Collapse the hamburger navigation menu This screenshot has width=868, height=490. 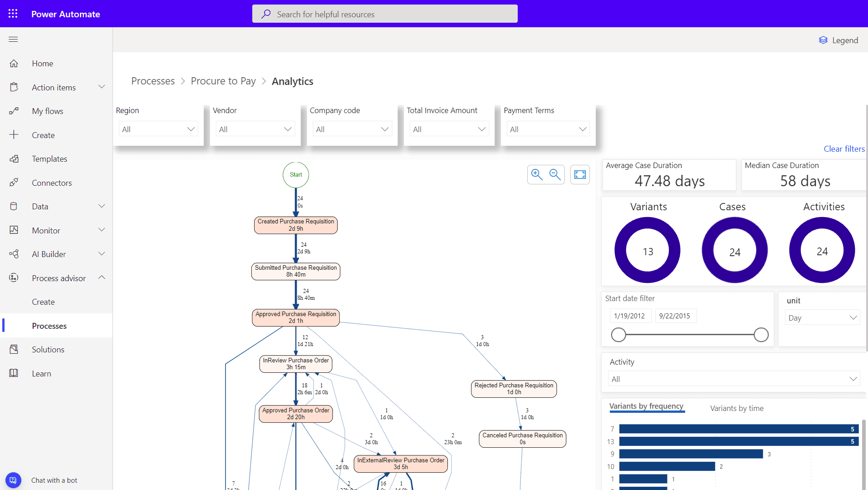coord(13,40)
